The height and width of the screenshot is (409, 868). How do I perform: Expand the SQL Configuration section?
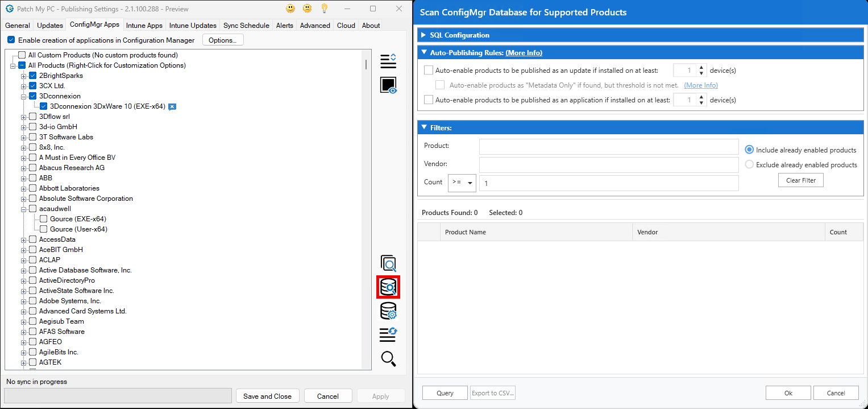[423, 35]
